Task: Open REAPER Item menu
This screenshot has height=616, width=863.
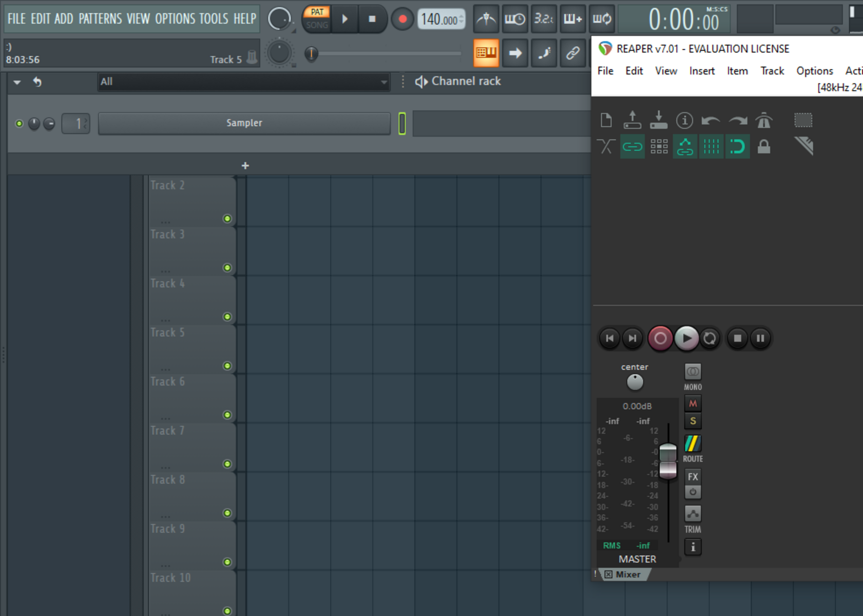Action: click(737, 71)
